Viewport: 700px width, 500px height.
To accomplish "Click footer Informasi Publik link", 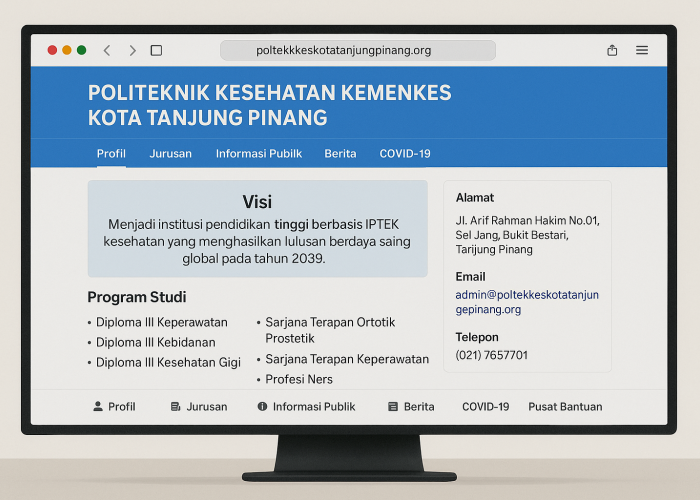I will click(314, 406).
